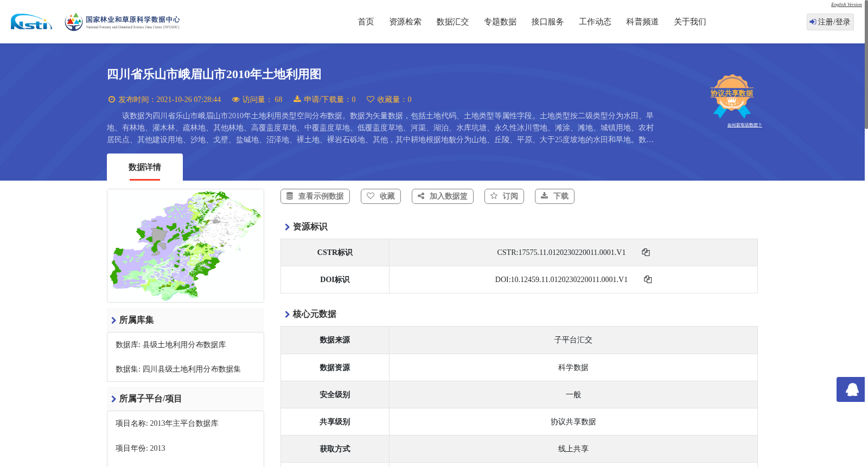Image resolution: width=868 pixels, height=467 pixels.
Task: Open the 资源检索 menu
Action: click(x=405, y=22)
